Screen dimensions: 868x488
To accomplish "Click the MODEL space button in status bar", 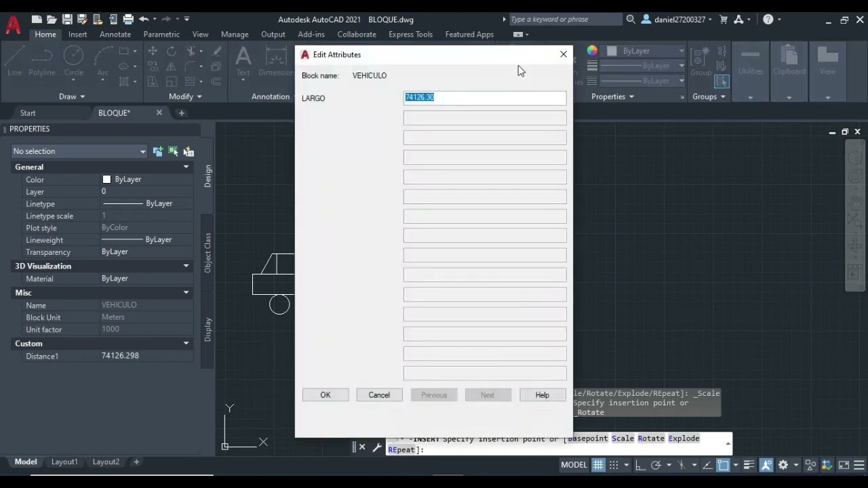I will (x=574, y=465).
